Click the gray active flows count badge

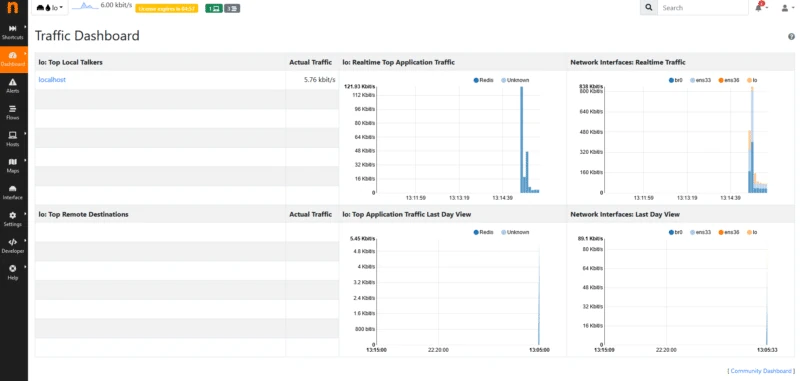click(x=232, y=9)
